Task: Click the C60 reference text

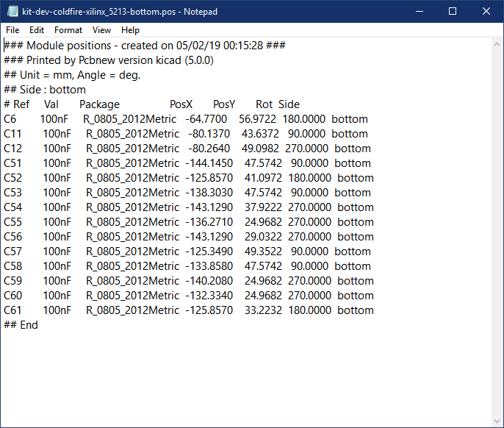Action: [13, 296]
